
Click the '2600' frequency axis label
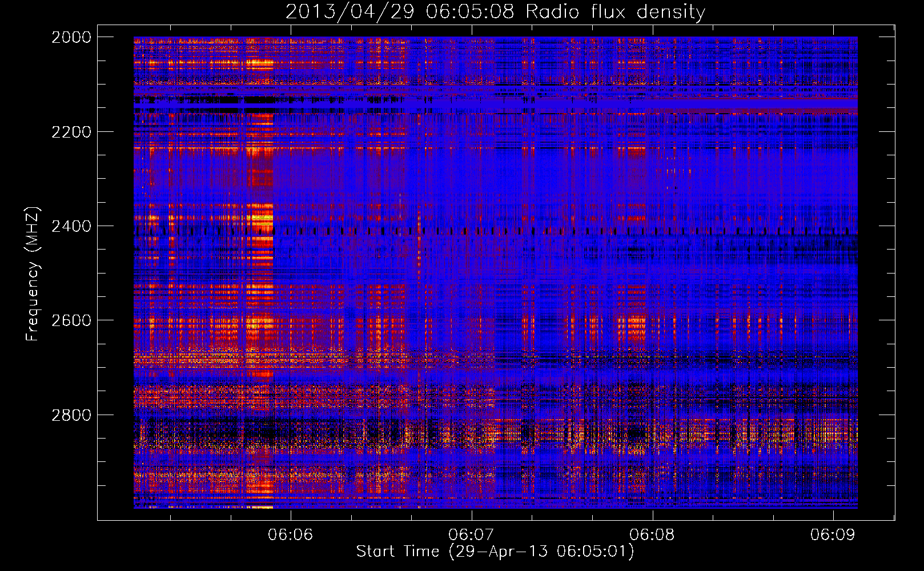point(71,320)
